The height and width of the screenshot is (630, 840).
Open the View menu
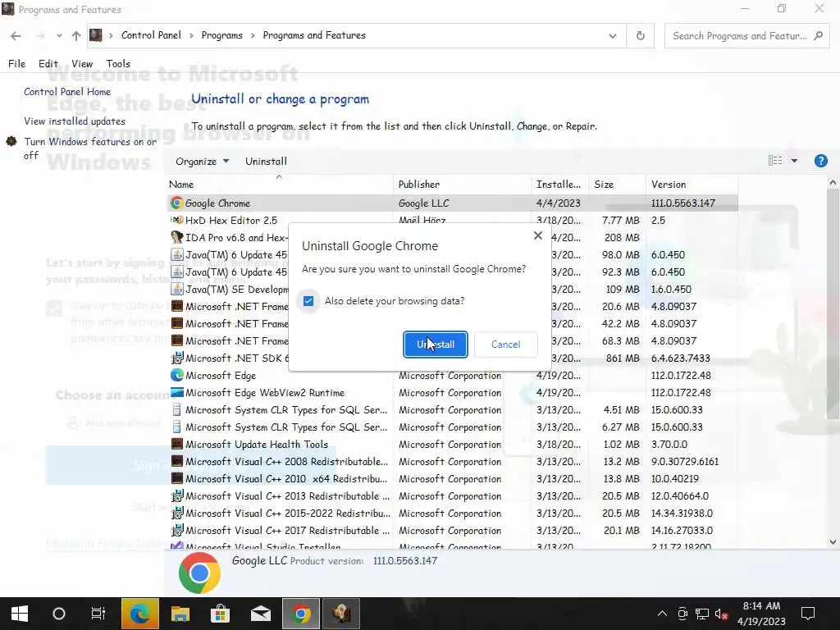[x=82, y=64]
